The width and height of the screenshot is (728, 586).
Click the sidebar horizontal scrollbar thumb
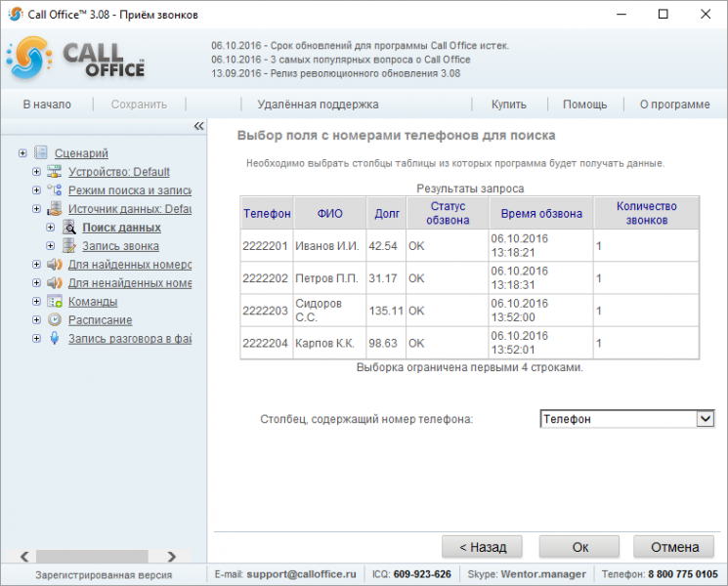(x=92, y=556)
